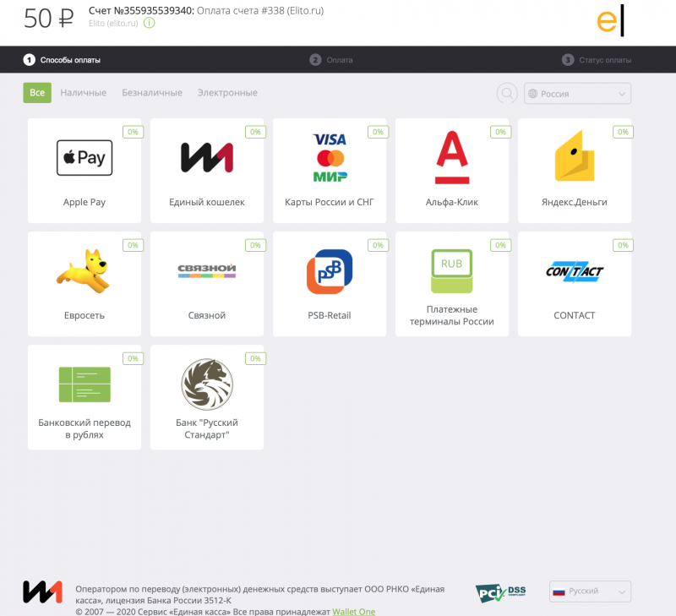Click the Платежные терминалы России caption
This screenshot has width=676, height=616.
(452, 315)
